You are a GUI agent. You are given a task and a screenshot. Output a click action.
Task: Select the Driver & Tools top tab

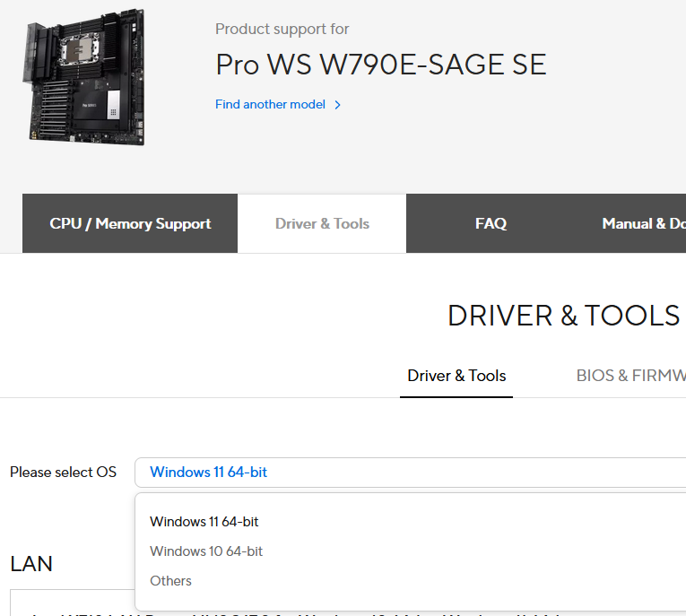[322, 223]
